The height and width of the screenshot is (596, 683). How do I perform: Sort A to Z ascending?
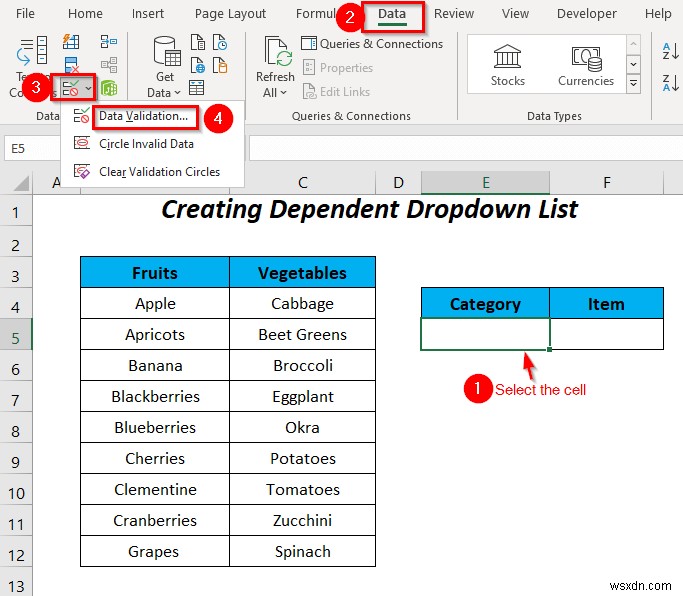(x=670, y=51)
